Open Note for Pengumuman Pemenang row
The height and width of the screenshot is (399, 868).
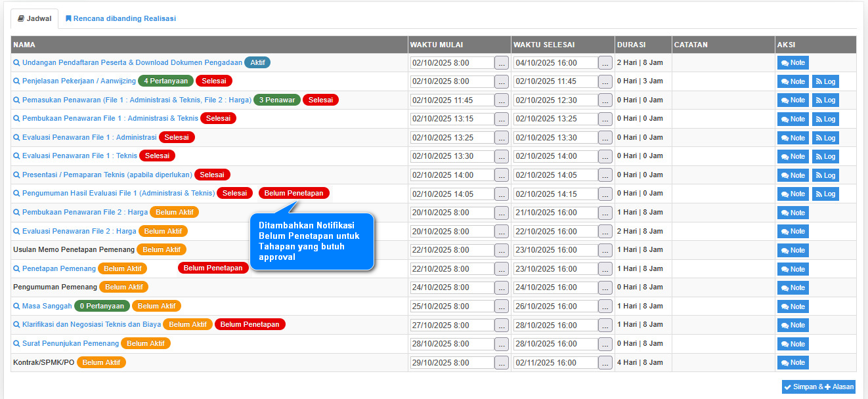793,288
